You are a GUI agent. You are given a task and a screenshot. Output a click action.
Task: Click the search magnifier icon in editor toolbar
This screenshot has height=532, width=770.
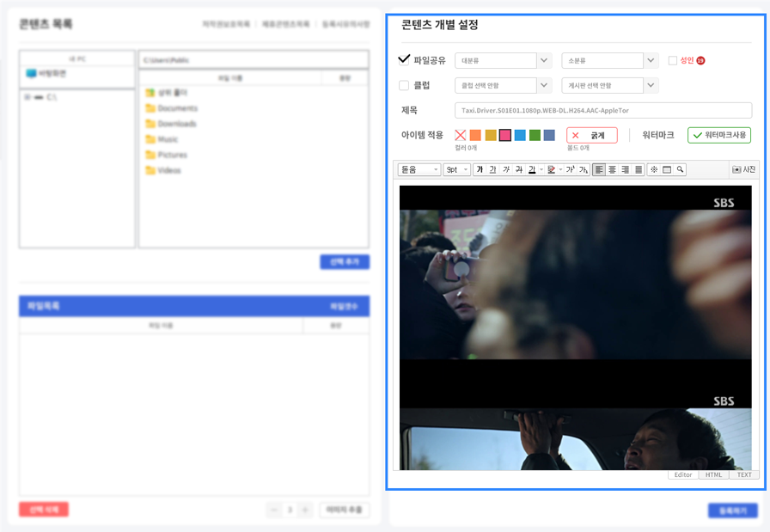[x=679, y=169]
